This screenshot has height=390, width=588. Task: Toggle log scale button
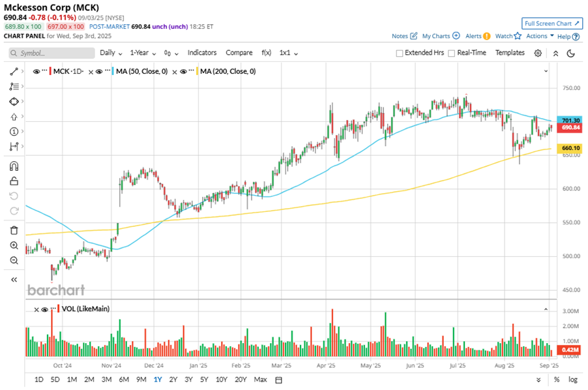(572, 380)
